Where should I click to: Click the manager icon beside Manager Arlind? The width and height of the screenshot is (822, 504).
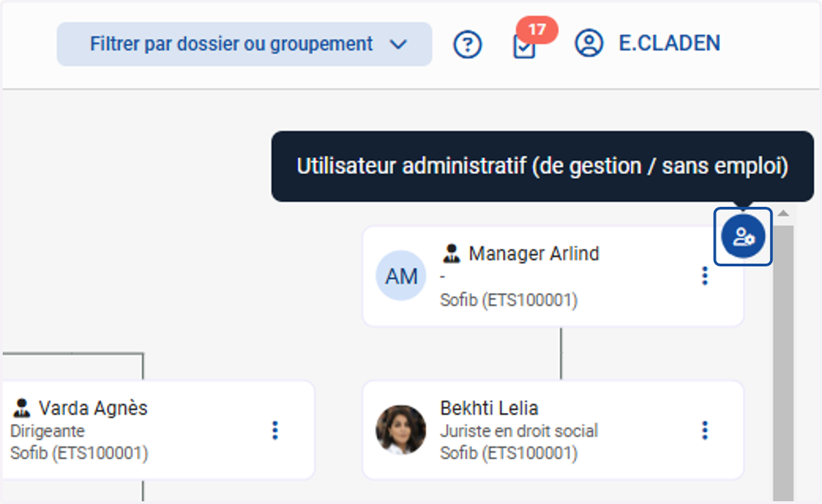(x=451, y=253)
